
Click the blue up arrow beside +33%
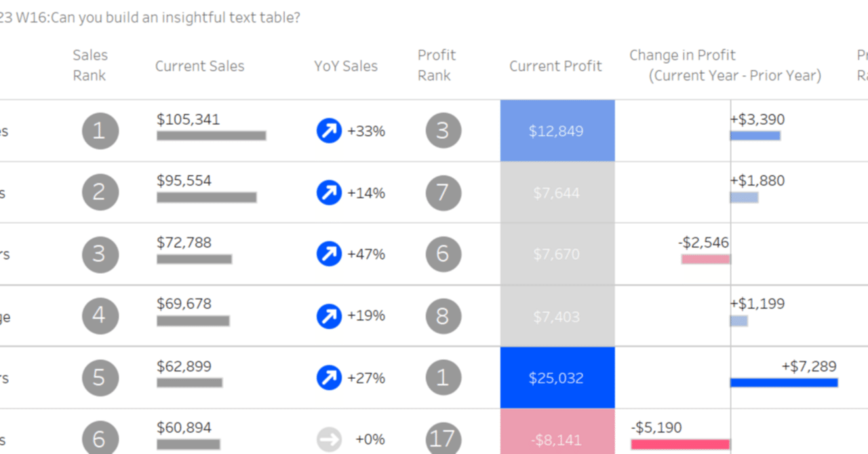pyautogui.click(x=329, y=131)
